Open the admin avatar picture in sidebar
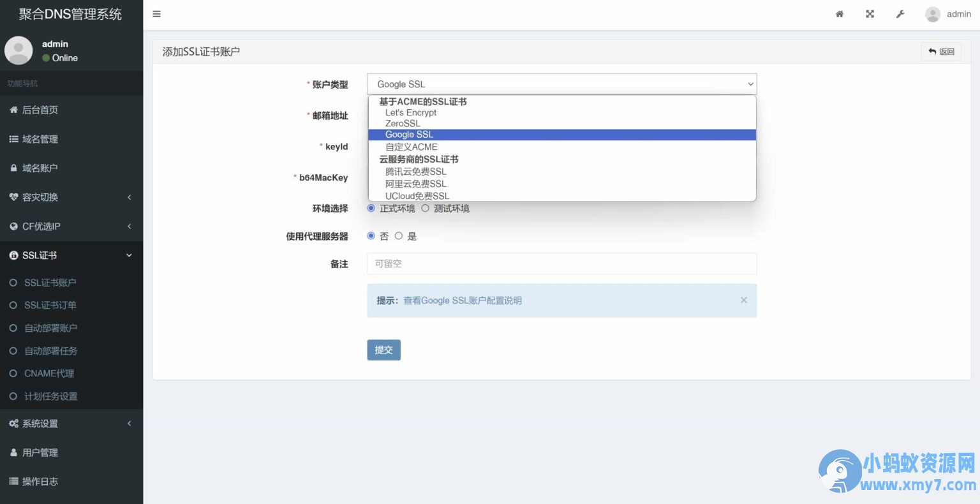The height and width of the screenshot is (504, 980). [x=19, y=50]
